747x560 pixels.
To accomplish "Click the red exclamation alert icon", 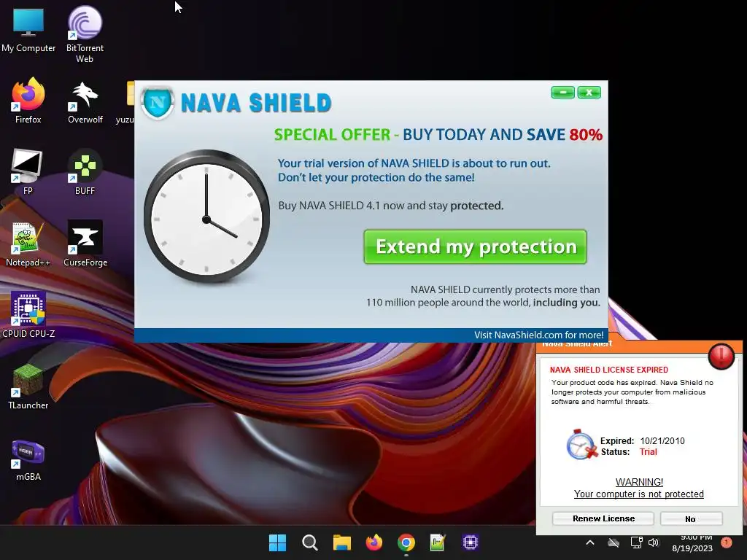I will (721, 356).
